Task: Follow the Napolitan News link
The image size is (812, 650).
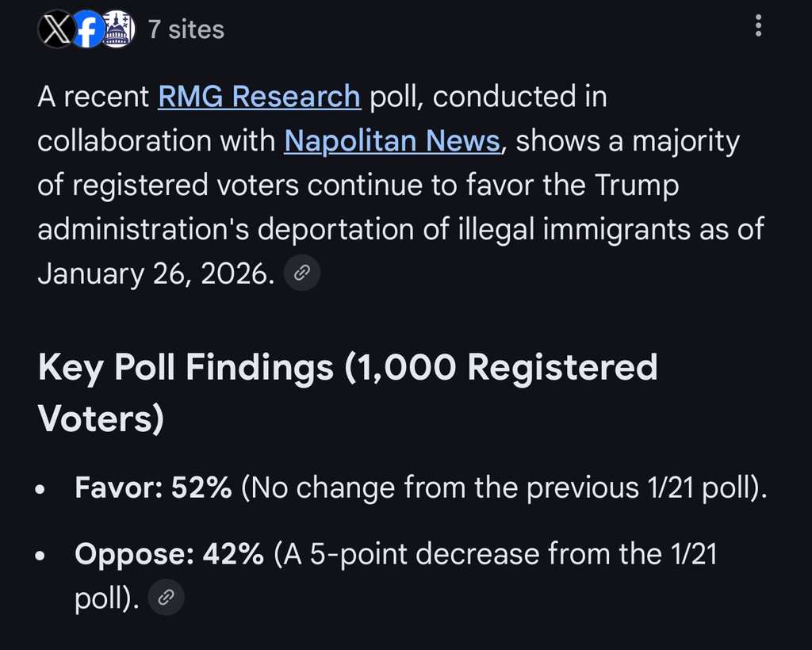Action: (x=392, y=141)
